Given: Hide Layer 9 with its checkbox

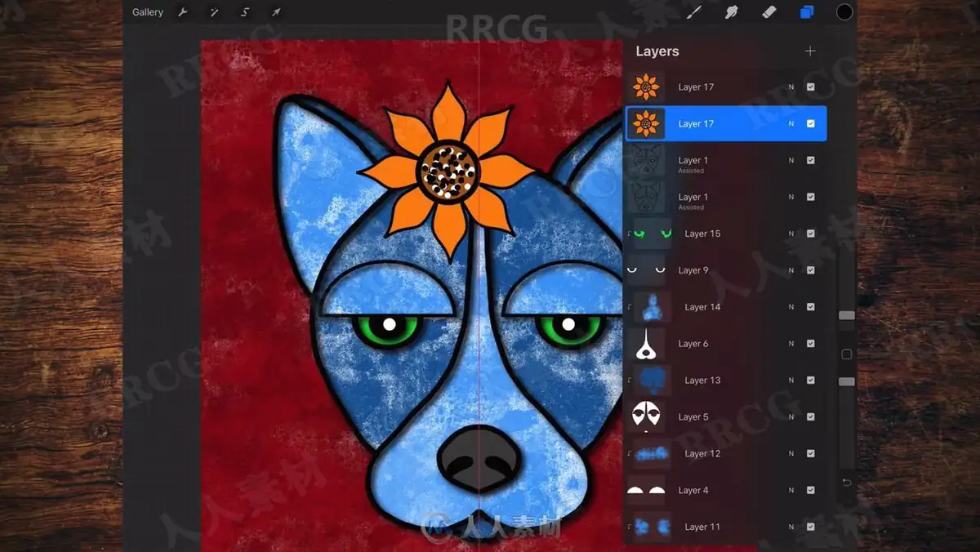Looking at the screenshot, I should [x=811, y=270].
